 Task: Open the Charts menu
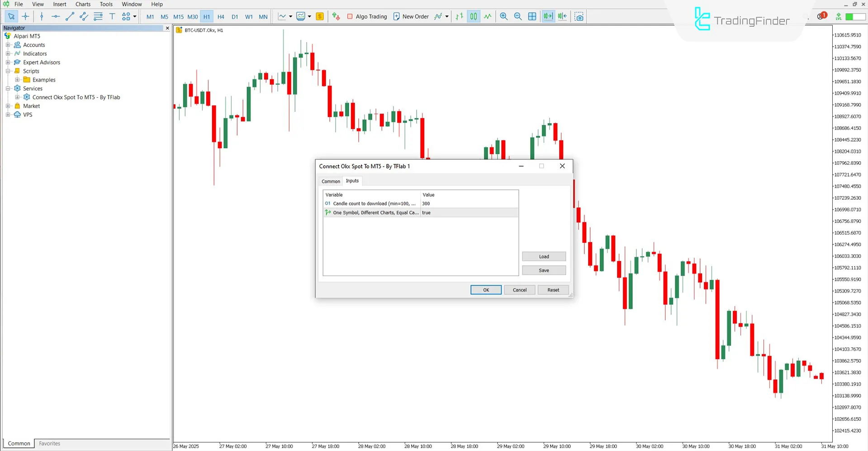pyautogui.click(x=82, y=4)
